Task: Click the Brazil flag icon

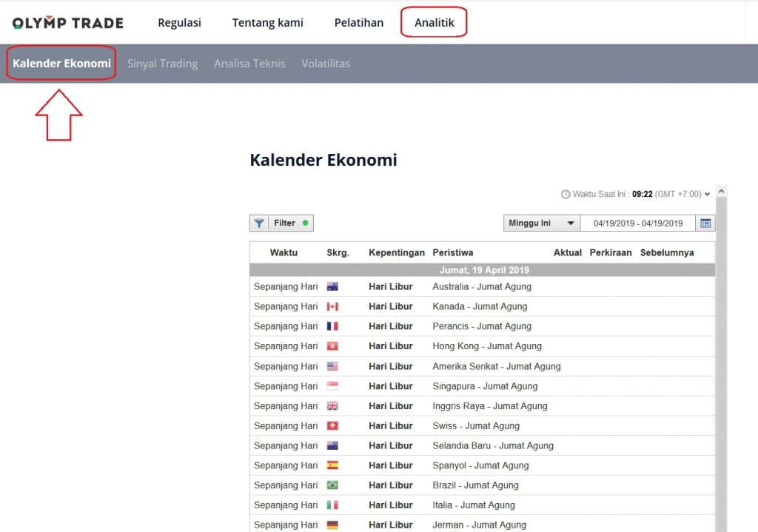Action: [332, 485]
